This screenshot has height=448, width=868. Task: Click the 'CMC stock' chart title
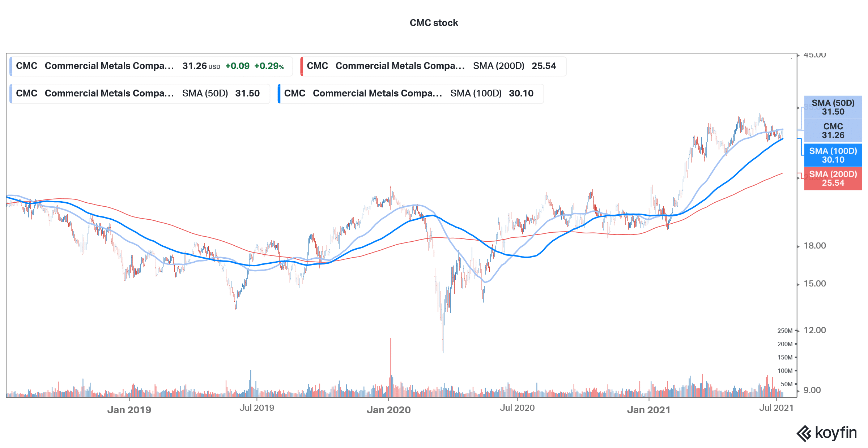coord(434,23)
